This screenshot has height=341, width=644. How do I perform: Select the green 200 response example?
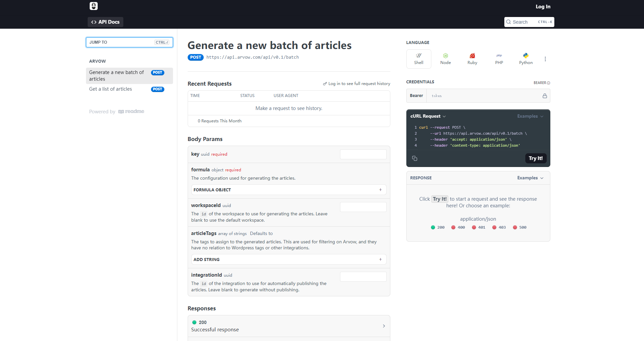[438, 227]
